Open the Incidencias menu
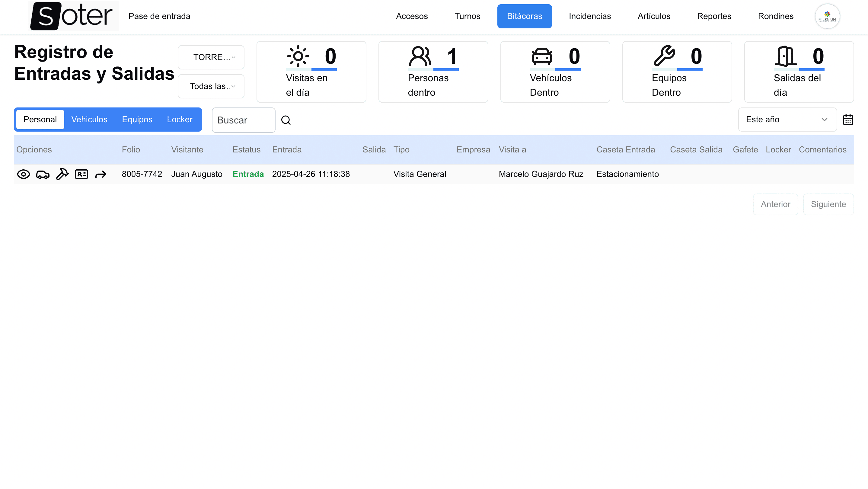The image size is (868, 489). 590,16
